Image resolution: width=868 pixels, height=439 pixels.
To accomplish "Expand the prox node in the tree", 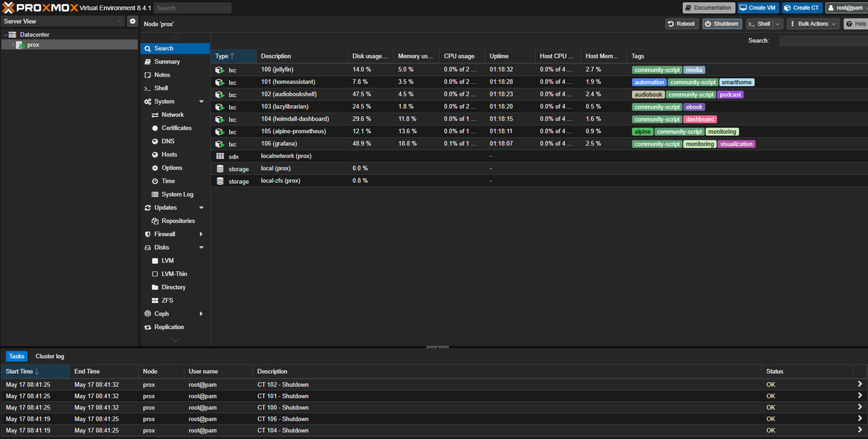I will [12, 45].
